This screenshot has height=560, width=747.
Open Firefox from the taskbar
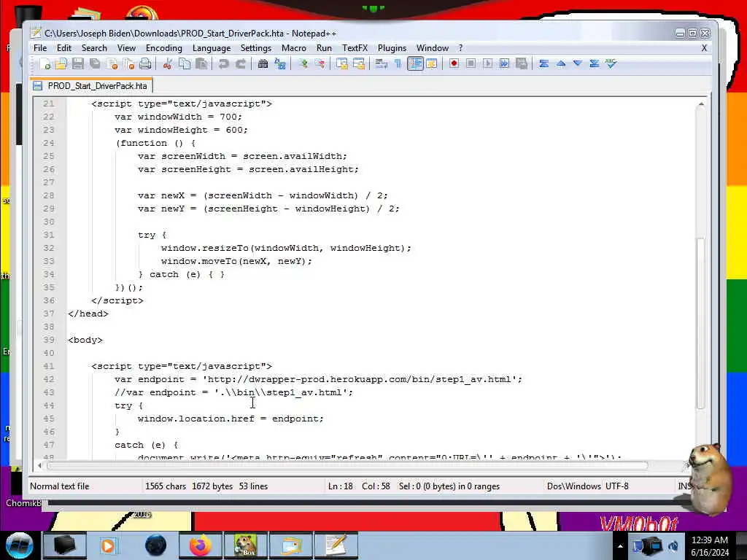pyautogui.click(x=201, y=545)
